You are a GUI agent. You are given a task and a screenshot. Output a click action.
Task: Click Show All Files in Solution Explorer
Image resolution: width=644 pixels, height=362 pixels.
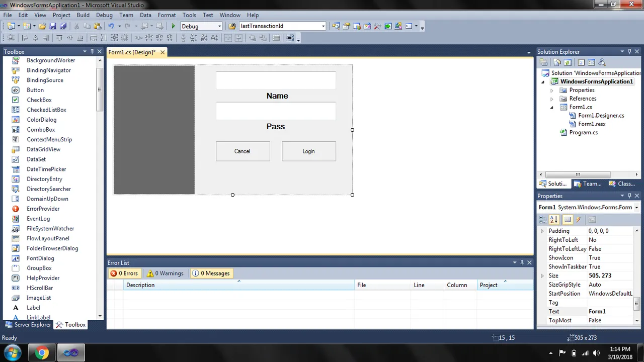(x=557, y=63)
